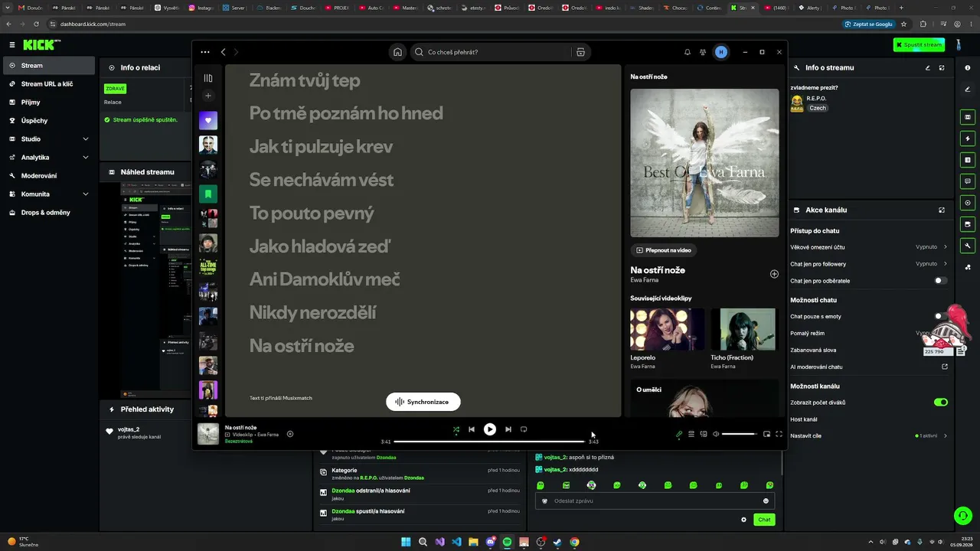Skip to previous track in Spotify

click(472, 429)
